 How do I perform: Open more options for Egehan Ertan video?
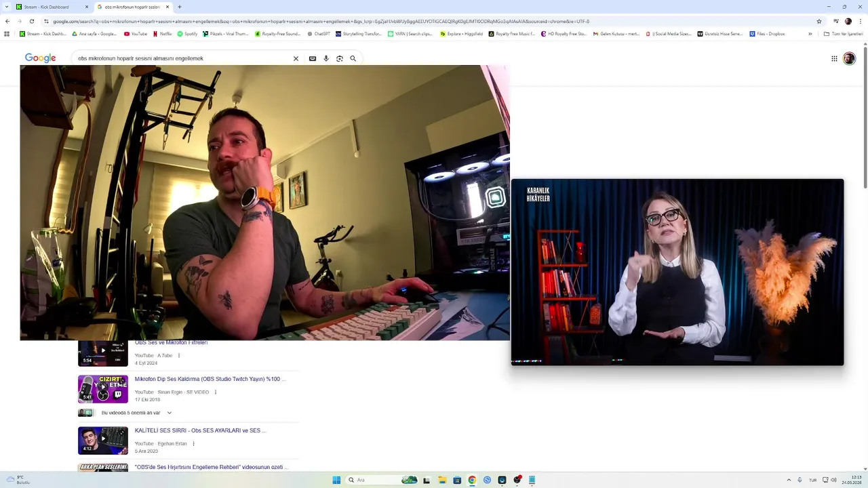tap(193, 443)
